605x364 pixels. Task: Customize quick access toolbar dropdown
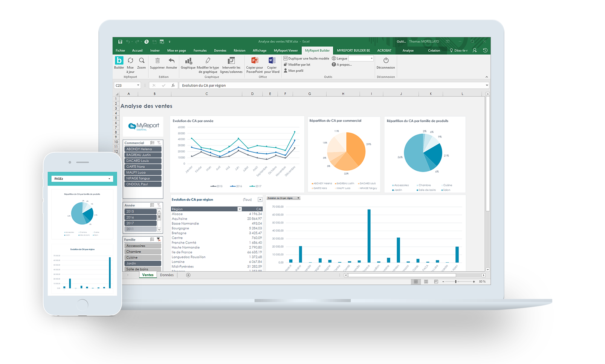pyautogui.click(x=170, y=41)
